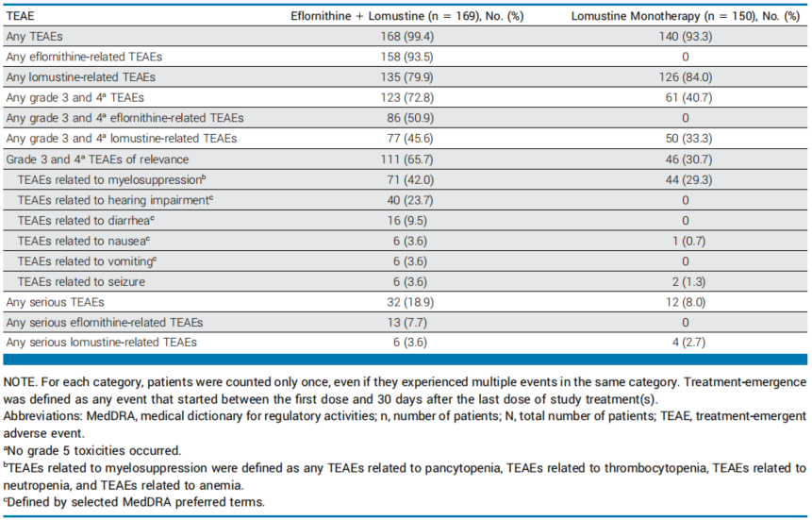
Task: Click the 40 (23.7) hearing impairment value
Action: [396, 199]
